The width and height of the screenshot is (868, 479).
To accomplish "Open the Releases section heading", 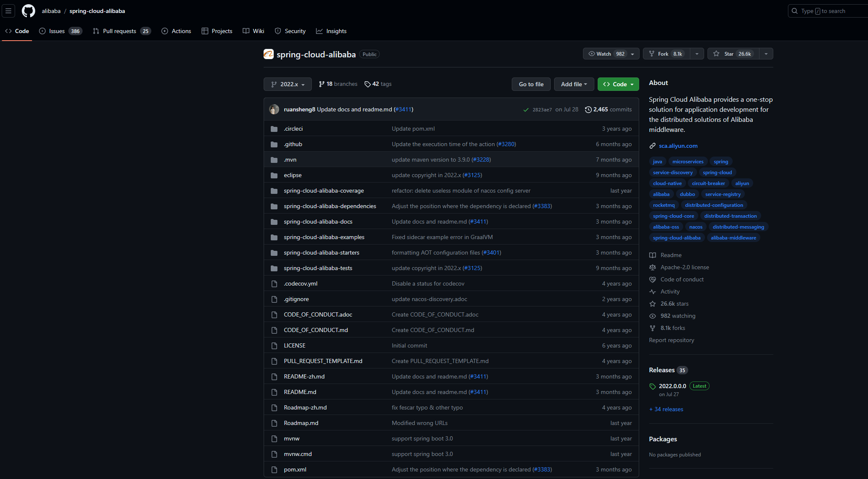I will pyautogui.click(x=662, y=370).
